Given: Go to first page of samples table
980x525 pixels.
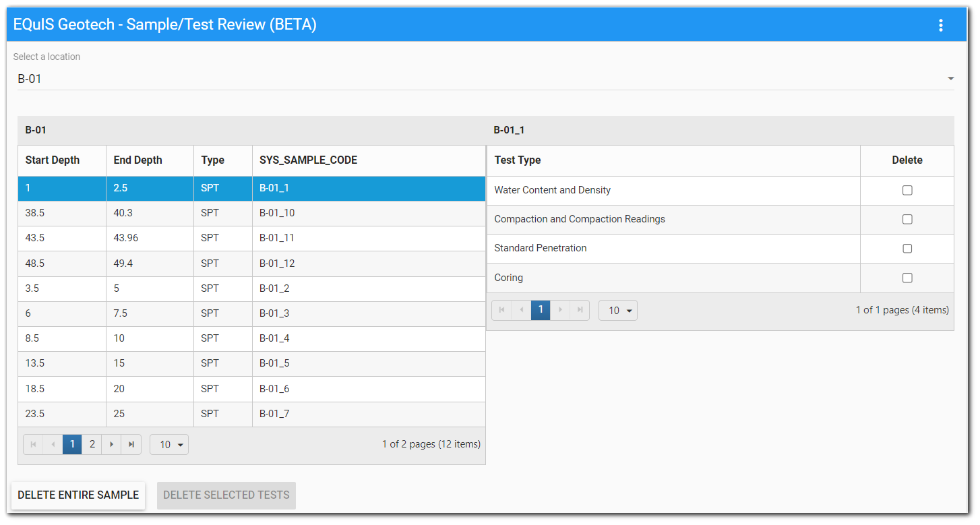Looking at the screenshot, I should 33,444.
